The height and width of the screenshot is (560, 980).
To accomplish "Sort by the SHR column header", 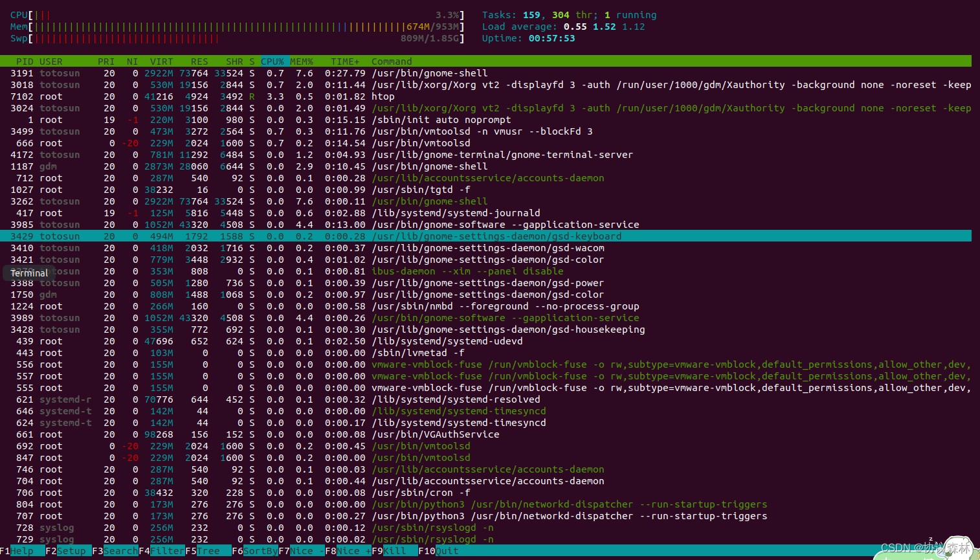I will [x=234, y=62].
